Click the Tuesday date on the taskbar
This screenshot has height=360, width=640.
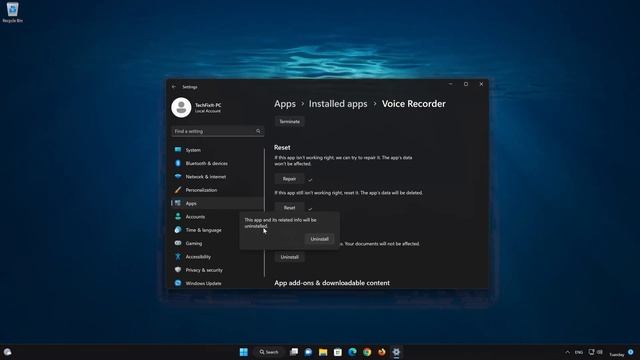tap(617, 354)
